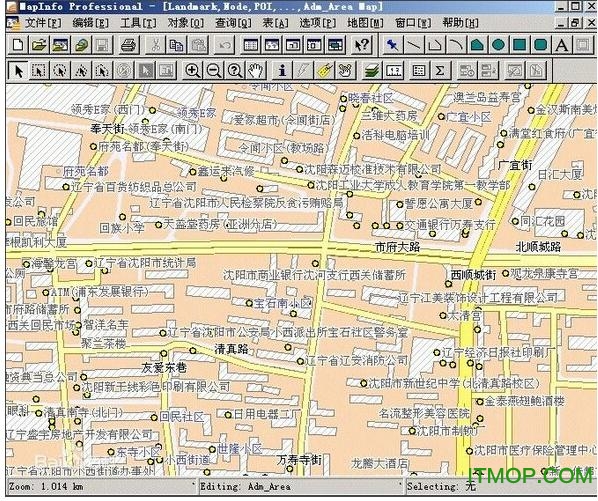Open a New Layout window icon
This screenshot has width=598, height=501.
[314, 45]
